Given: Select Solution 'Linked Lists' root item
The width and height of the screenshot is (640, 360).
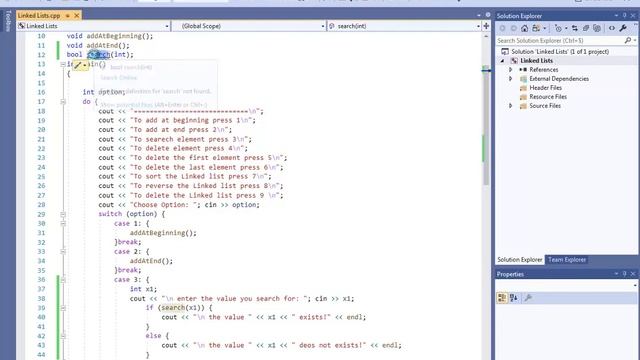Looking at the screenshot, I should point(560,52).
